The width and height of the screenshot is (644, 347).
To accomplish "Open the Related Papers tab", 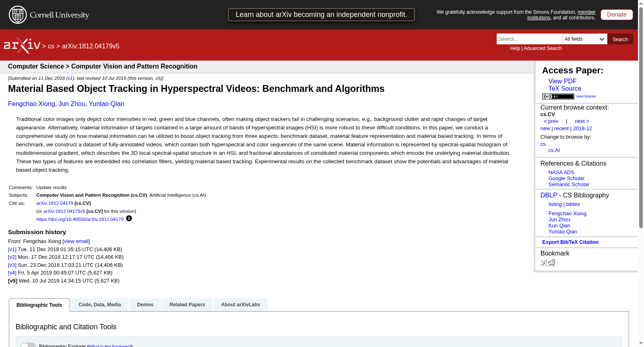I will pos(187,305).
